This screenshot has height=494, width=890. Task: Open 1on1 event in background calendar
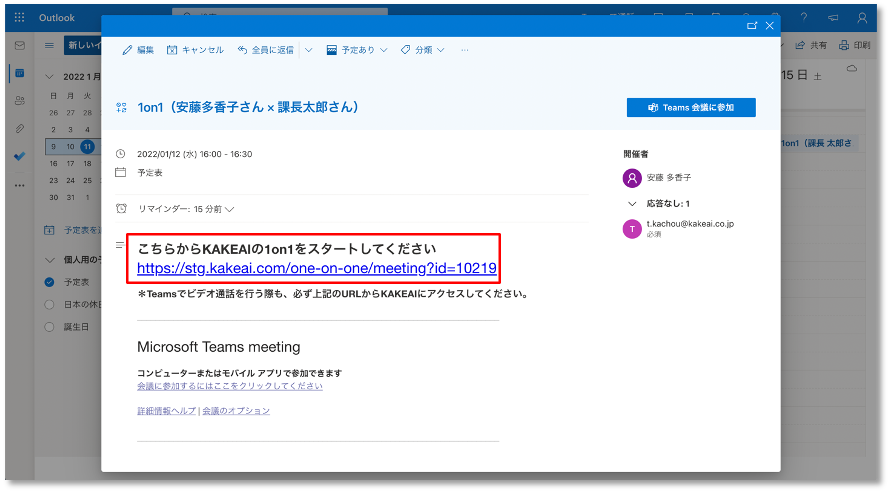click(x=818, y=143)
